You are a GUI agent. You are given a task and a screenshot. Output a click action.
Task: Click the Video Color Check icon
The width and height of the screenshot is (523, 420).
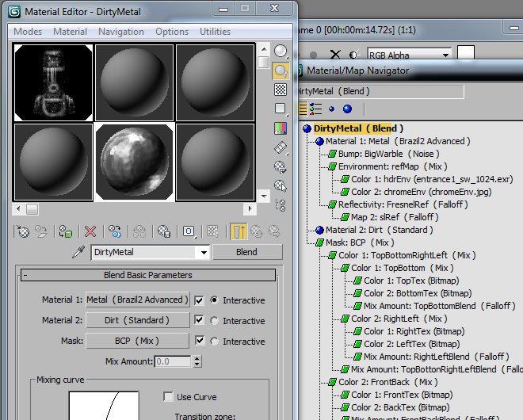click(281, 128)
